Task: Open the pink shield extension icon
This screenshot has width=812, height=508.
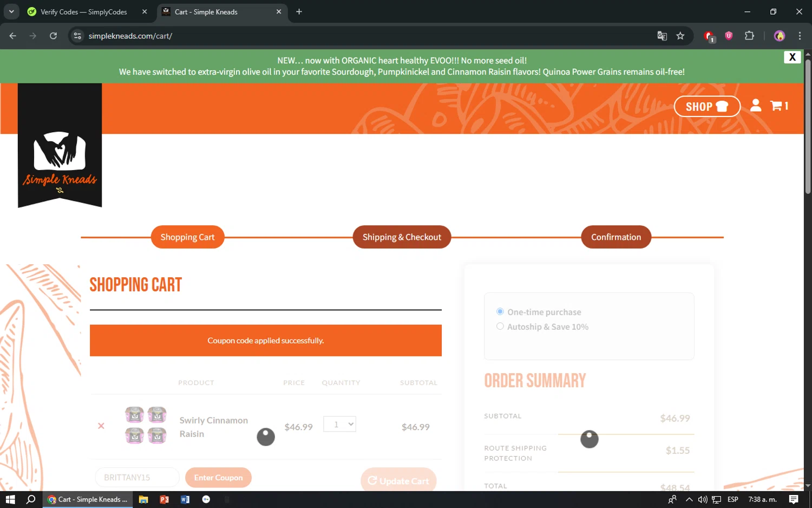Action: coord(729,36)
